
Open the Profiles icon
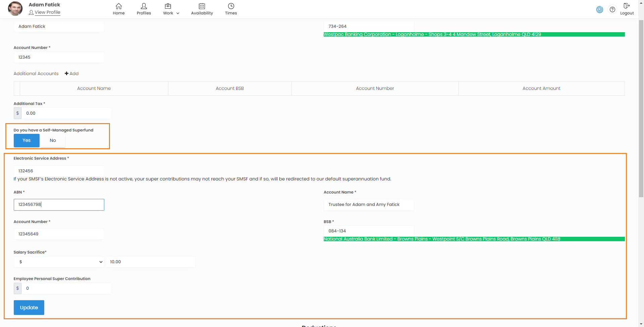(144, 6)
